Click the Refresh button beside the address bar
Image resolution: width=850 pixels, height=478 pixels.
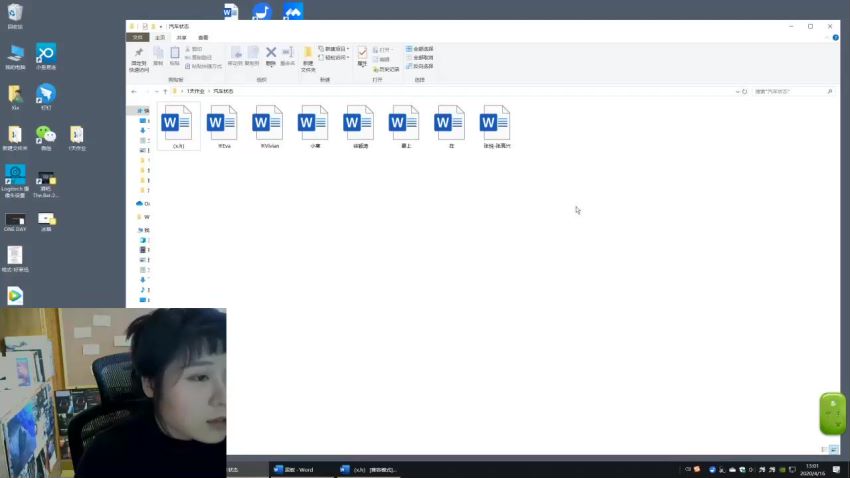744,92
